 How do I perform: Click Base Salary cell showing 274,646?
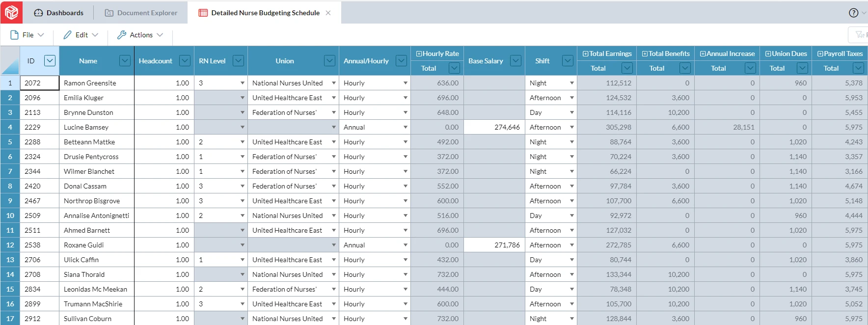tap(494, 127)
